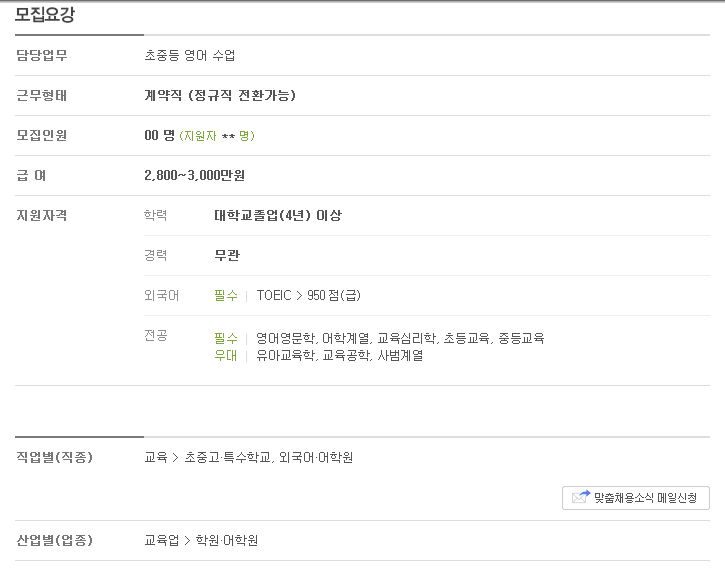This screenshot has height=574, width=725.
Task: Click the preferred majors list starting 유아교육학
Action: 340,355
